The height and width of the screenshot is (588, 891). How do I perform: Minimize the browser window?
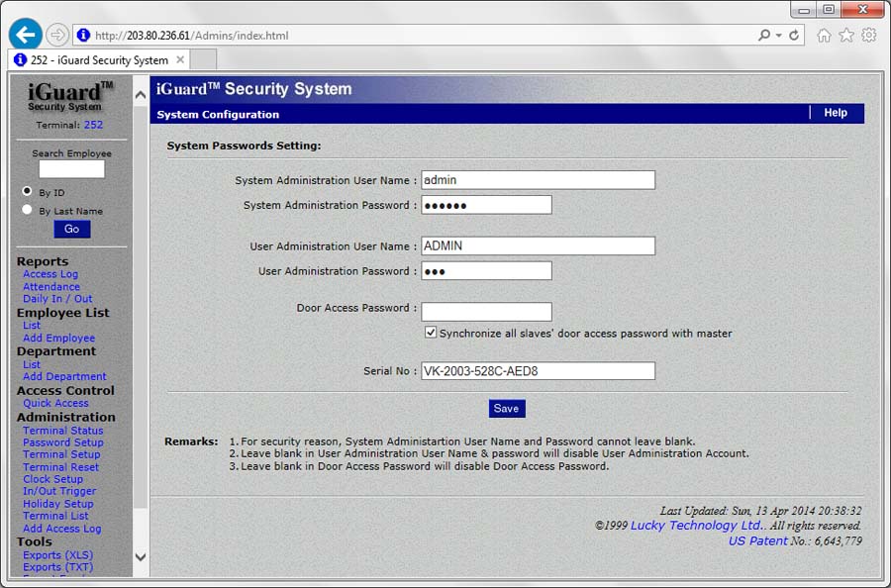tap(803, 10)
